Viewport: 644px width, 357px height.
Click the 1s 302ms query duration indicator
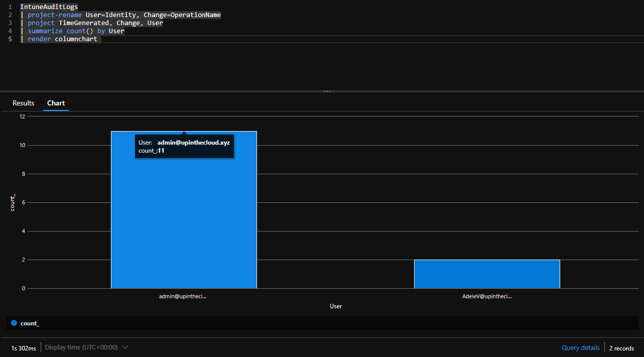[x=23, y=347]
